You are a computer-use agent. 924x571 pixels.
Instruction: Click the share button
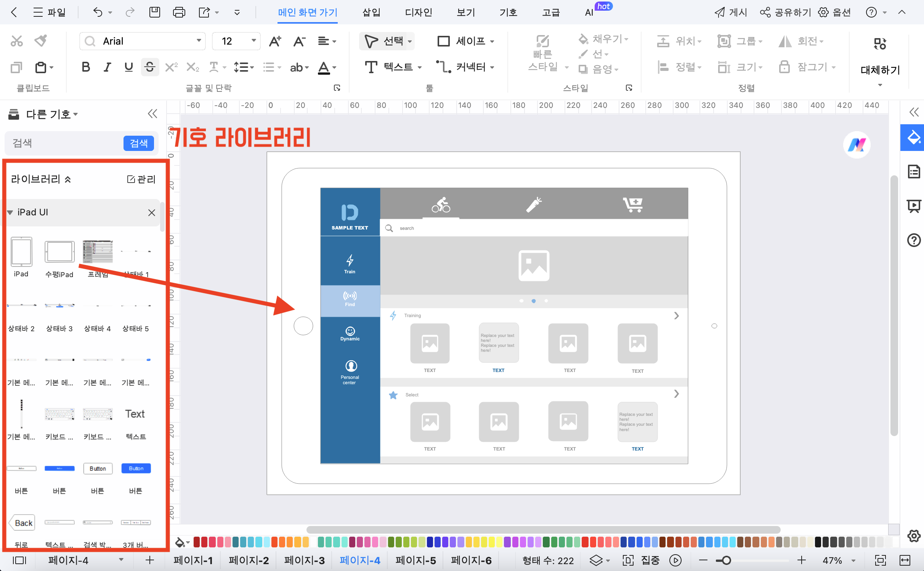pos(785,13)
